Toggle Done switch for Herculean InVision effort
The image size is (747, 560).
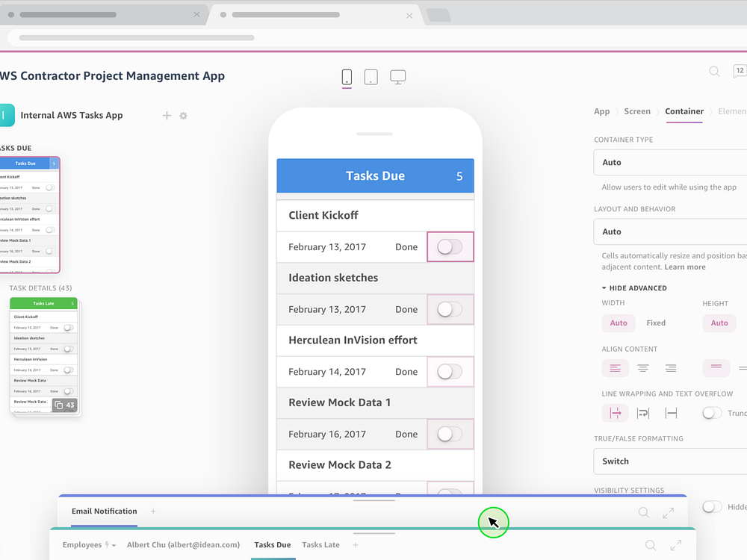click(x=450, y=372)
